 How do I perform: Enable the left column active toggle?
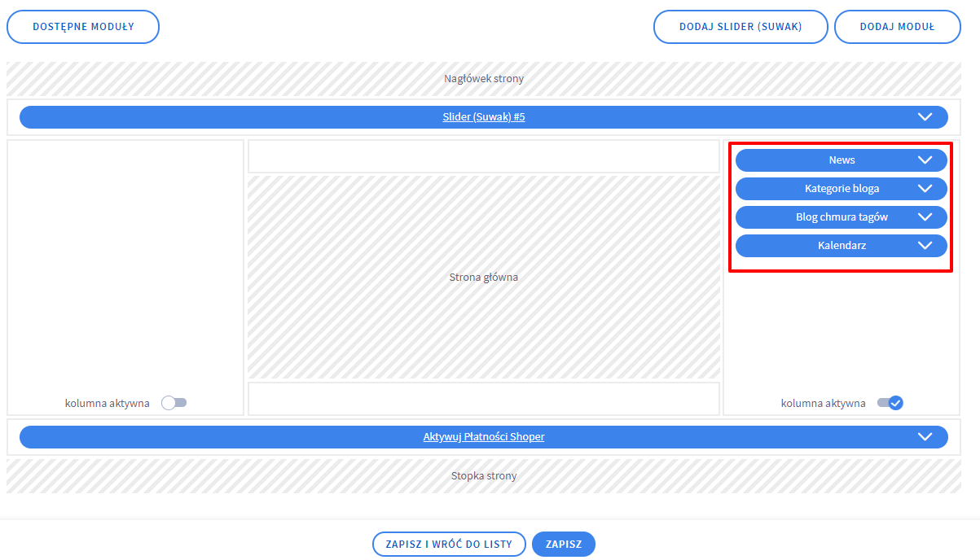(174, 403)
